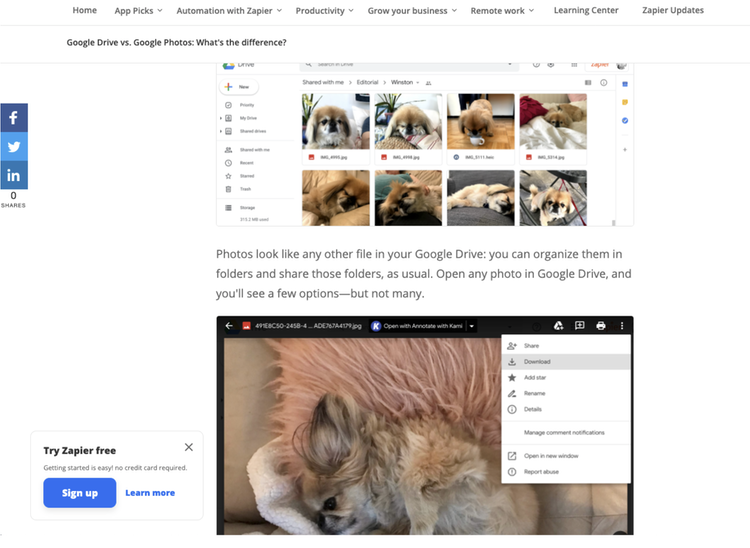
Task: Open Zapier Updates section
Action: (x=673, y=10)
